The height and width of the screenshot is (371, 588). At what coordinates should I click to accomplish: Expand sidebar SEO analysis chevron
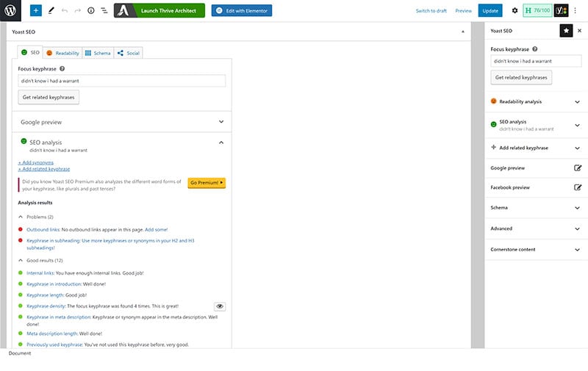point(577,125)
